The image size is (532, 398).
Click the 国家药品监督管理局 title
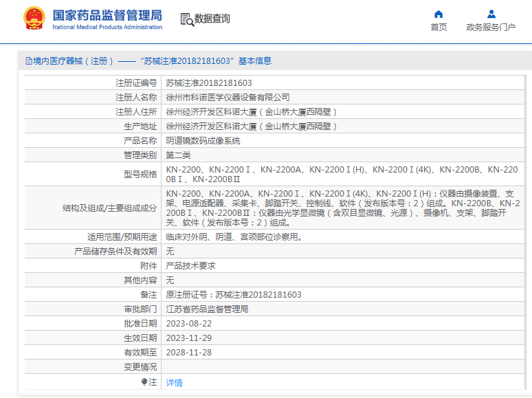point(107,15)
